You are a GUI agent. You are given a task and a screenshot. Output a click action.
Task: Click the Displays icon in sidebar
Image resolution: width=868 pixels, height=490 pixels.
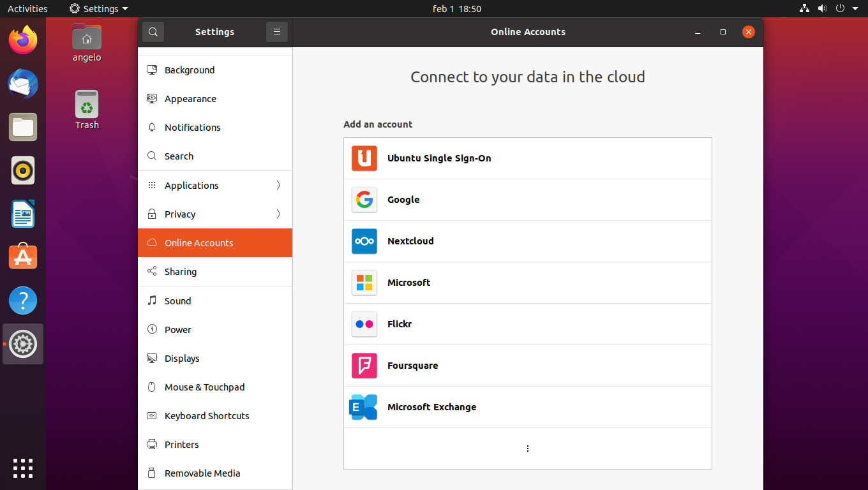(152, 359)
